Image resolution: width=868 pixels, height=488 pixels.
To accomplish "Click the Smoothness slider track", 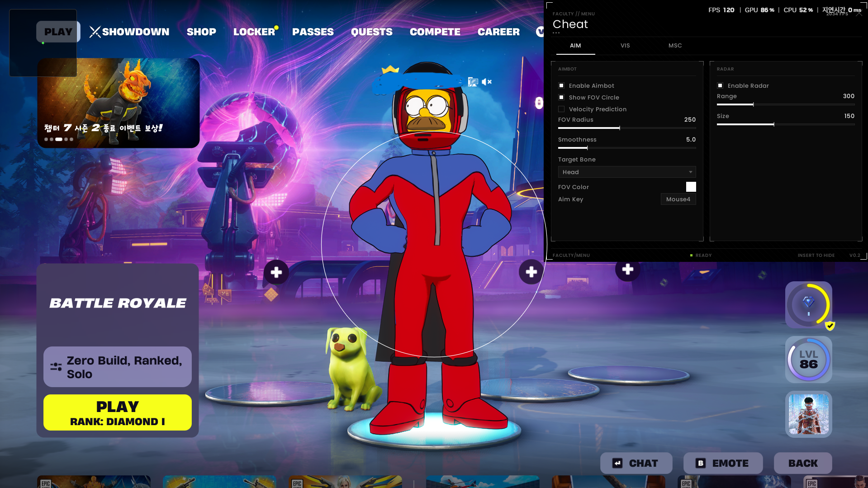I will (x=627, y=148).
